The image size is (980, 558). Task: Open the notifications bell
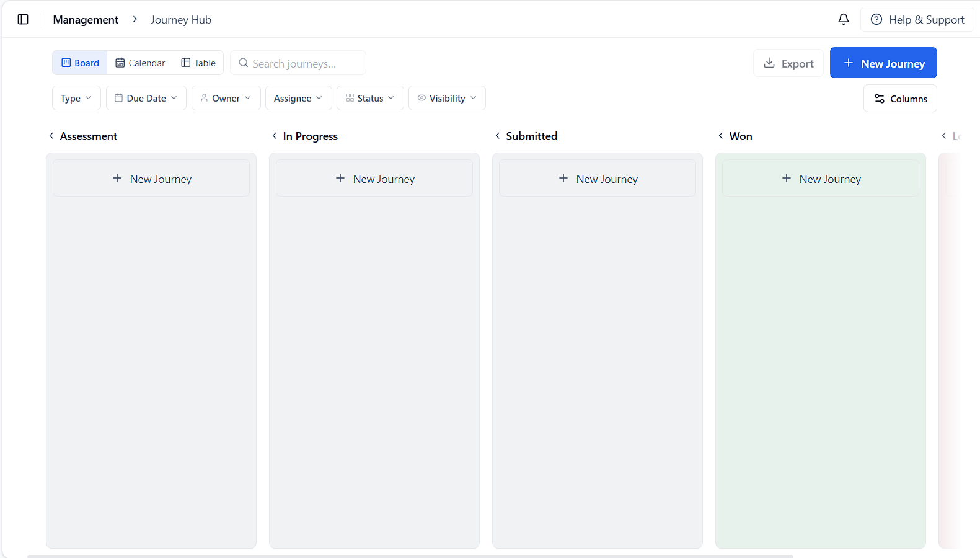click(x=844, y=19)
